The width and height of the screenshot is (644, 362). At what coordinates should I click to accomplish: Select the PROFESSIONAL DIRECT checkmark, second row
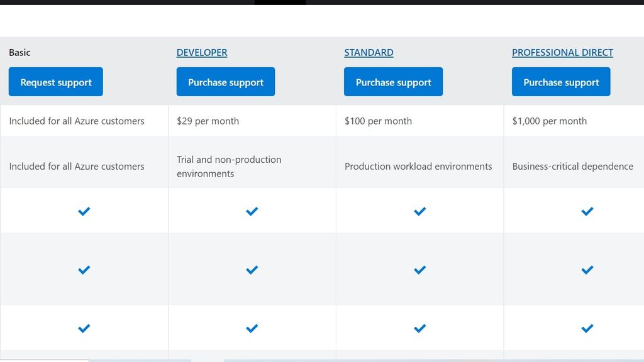click(x=587, y=270)
